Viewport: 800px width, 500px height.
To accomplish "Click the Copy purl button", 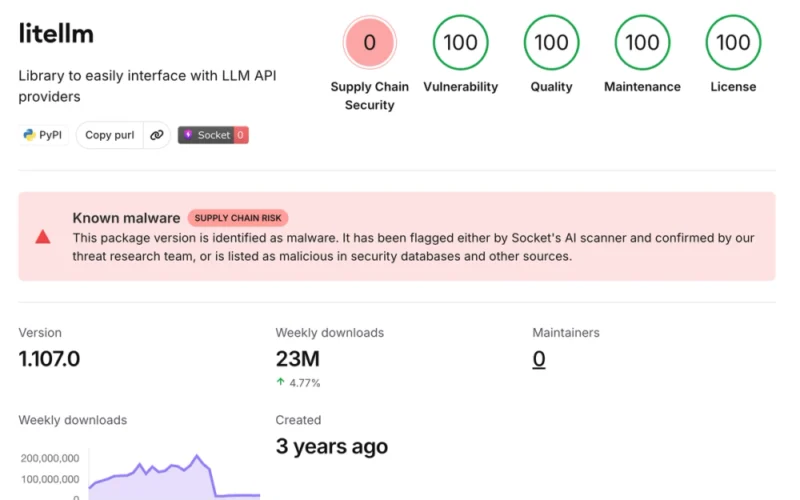I will [x=110, y=135].
